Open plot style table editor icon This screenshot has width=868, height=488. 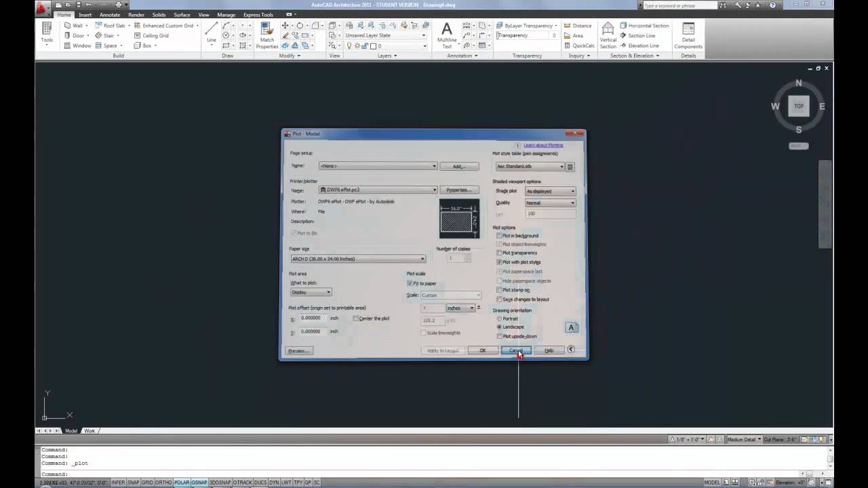click(570, 167)
